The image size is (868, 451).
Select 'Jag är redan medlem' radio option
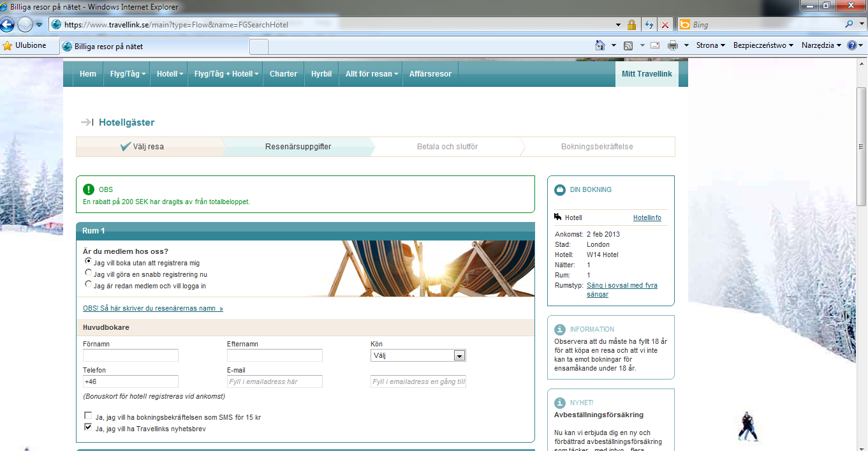[x=89, y=285]
